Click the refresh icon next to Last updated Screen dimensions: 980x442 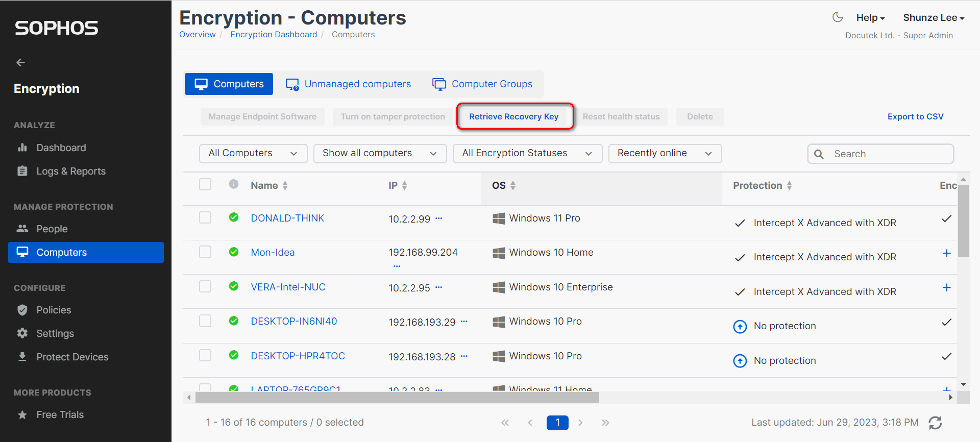coord(935,423)
